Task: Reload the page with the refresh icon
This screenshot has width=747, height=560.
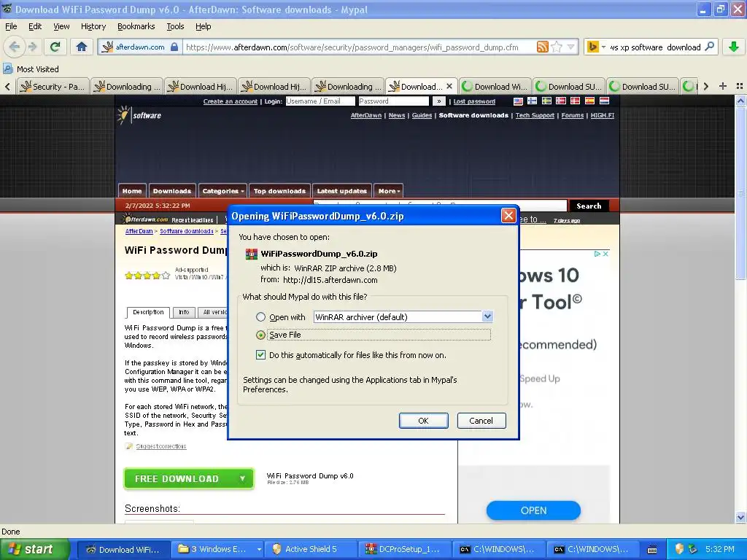Action: 55,47
